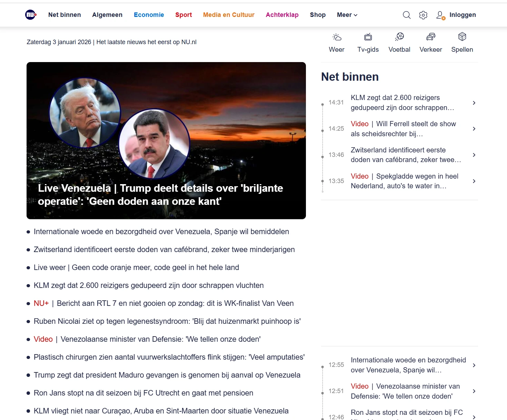Open Video Venezolaanse minister van Defensie in main list
The width and height of the screenshot is (507, 420).
click(x=147, y=339)
